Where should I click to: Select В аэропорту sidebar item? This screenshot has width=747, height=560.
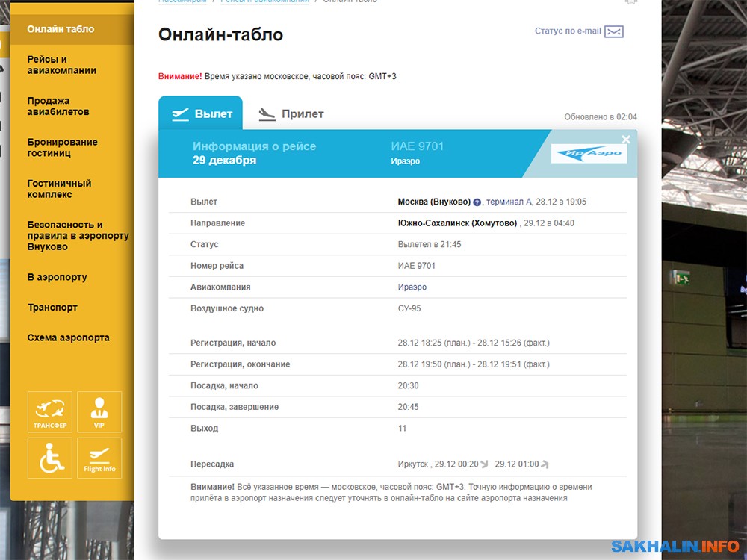57,277
